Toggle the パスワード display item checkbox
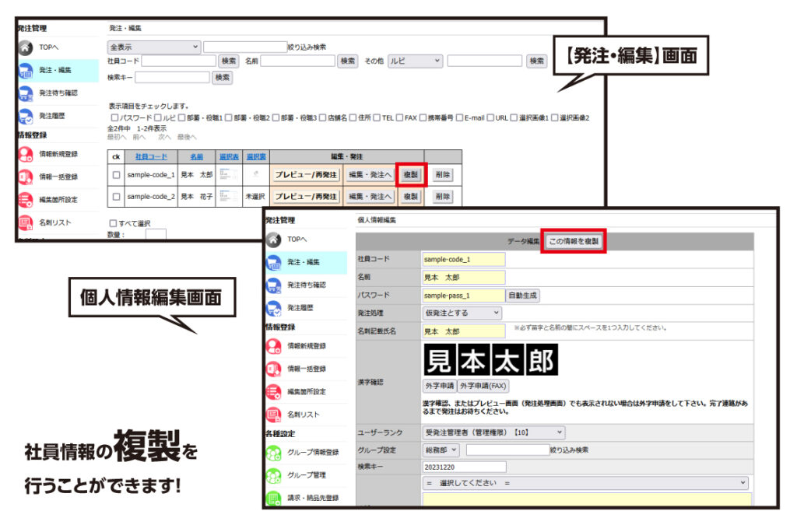The width and height of the screenshot is (797, 532). 114,118
